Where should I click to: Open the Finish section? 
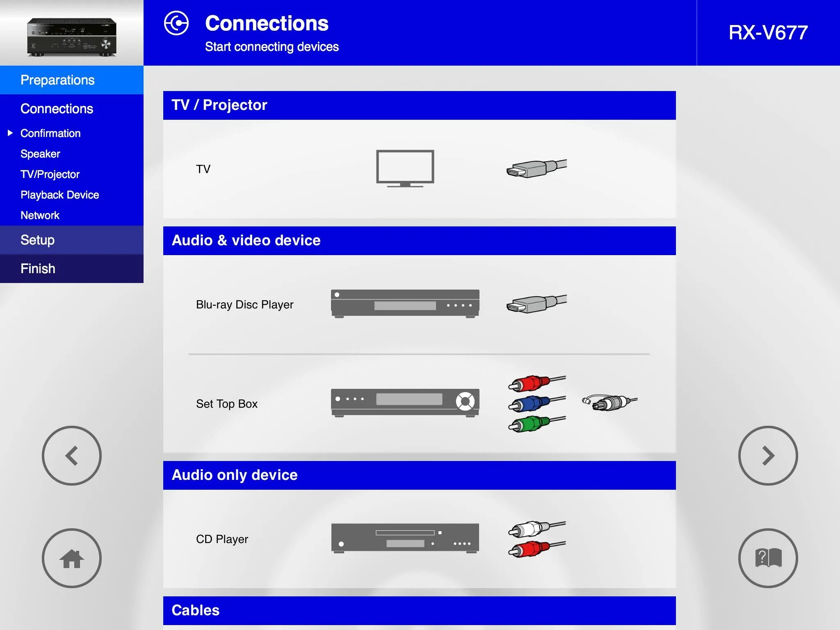pos(71,268)
